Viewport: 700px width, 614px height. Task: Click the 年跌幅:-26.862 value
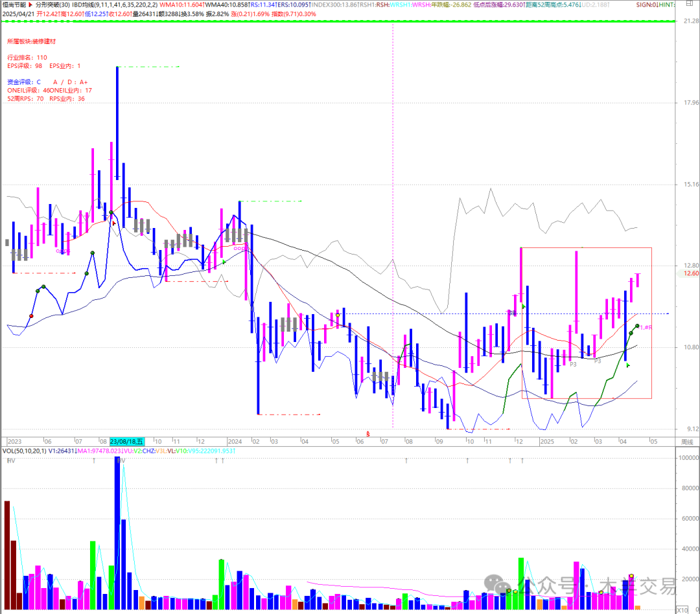coord(451,5)
